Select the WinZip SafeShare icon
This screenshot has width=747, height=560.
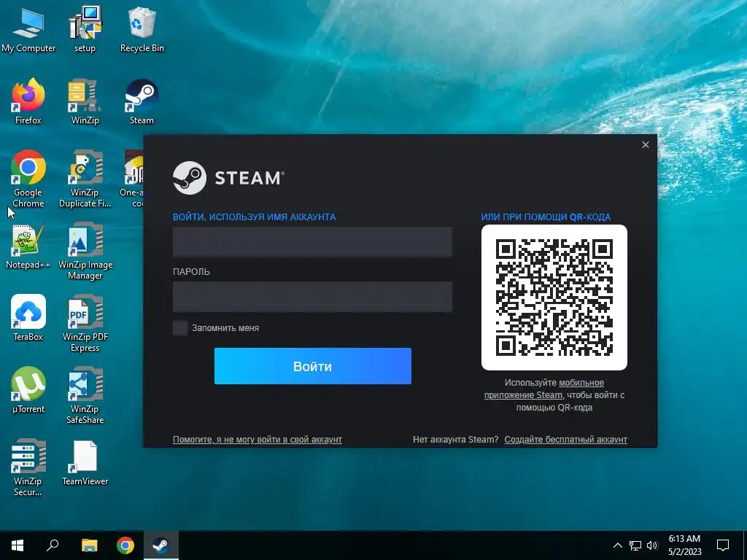85,395
